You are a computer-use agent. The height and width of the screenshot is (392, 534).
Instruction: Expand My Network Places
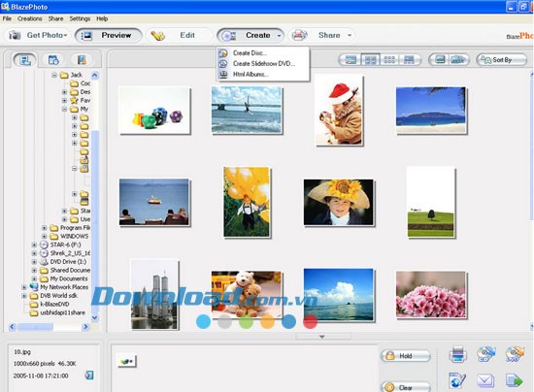click(x=24, y=287)
